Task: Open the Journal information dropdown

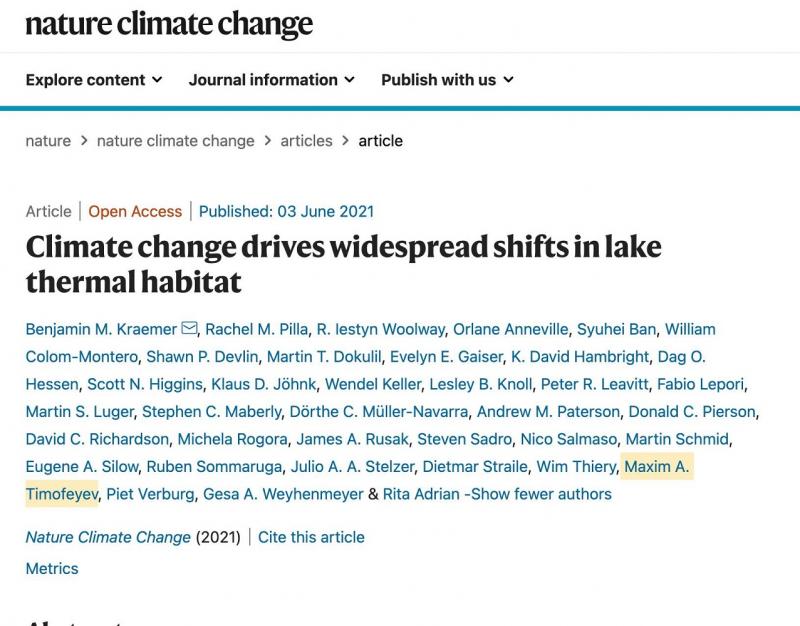Action: click(x=271, y=80)
